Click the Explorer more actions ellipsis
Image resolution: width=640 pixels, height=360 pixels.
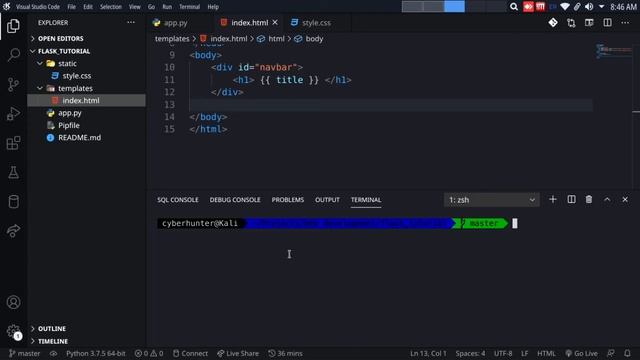[x=131, y=22]
